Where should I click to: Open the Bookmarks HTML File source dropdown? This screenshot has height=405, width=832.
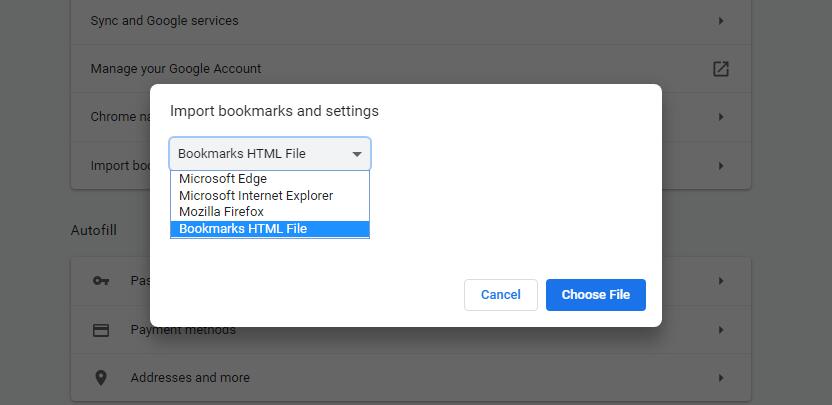(270, 154)
